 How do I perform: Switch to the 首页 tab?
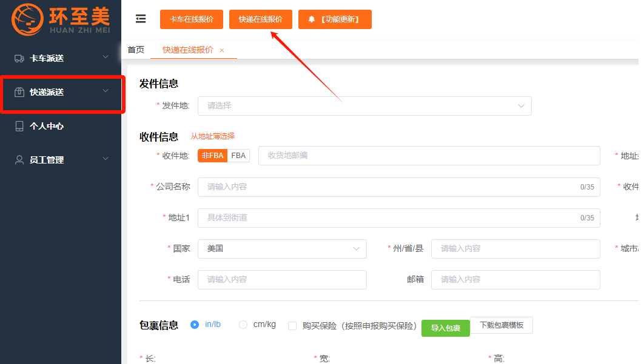tap(136, 50)
